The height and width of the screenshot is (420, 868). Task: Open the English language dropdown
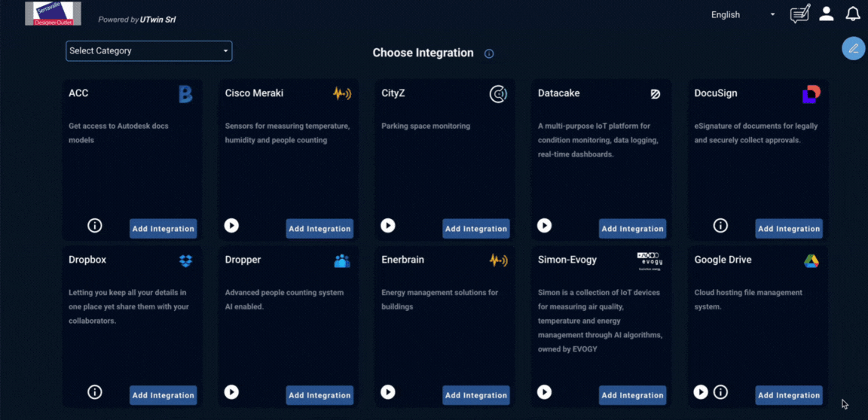coord(743,15)
